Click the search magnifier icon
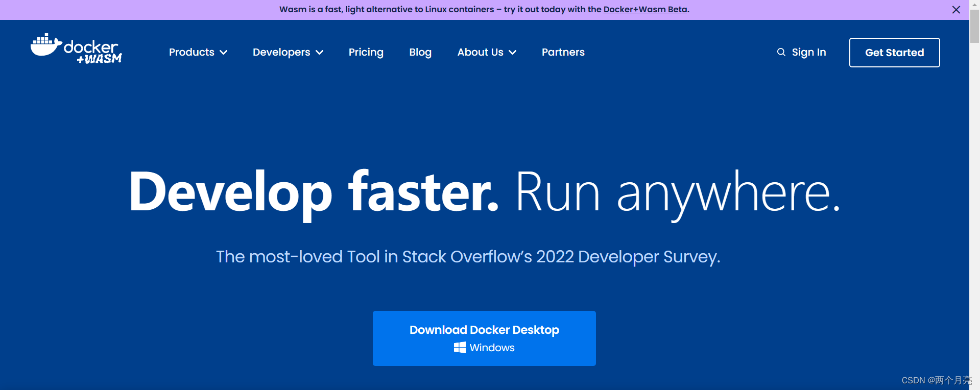 click(x=781, y=52)
